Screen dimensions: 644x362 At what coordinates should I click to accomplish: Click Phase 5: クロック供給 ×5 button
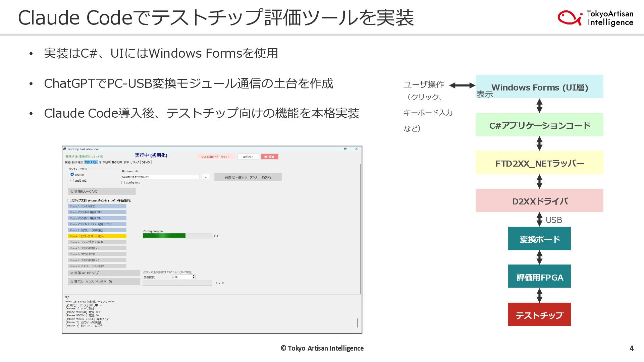pyautogui.click(x=97, y=248)
